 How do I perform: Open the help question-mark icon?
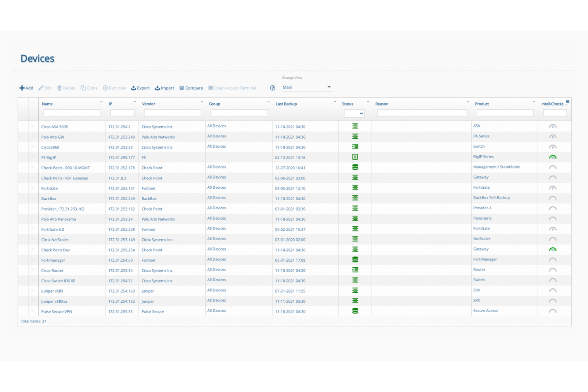click(x=272, y=88)
